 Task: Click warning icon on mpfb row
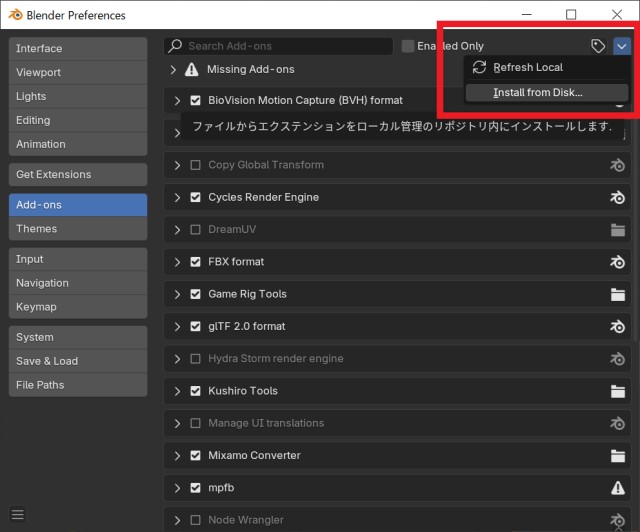(618, 487)
